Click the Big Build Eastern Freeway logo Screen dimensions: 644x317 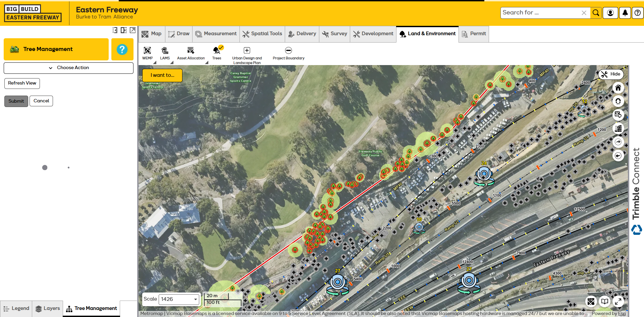pyautogui.click(x=33, y=13)
